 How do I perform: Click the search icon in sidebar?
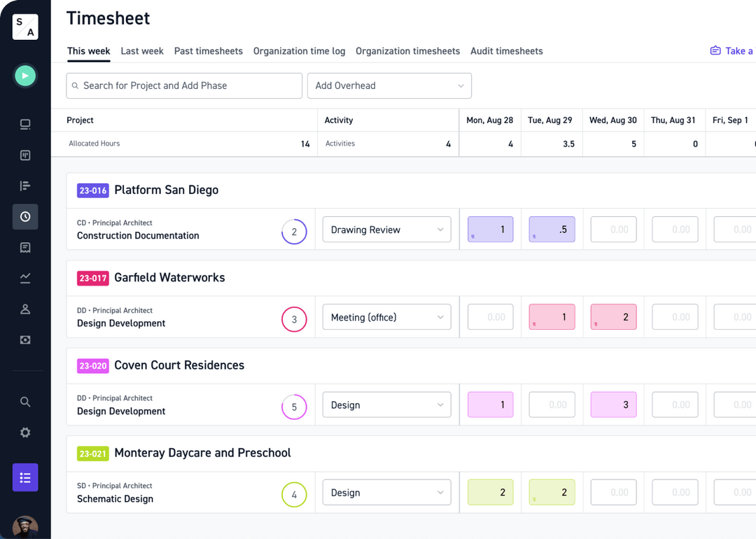click(25, 402)
